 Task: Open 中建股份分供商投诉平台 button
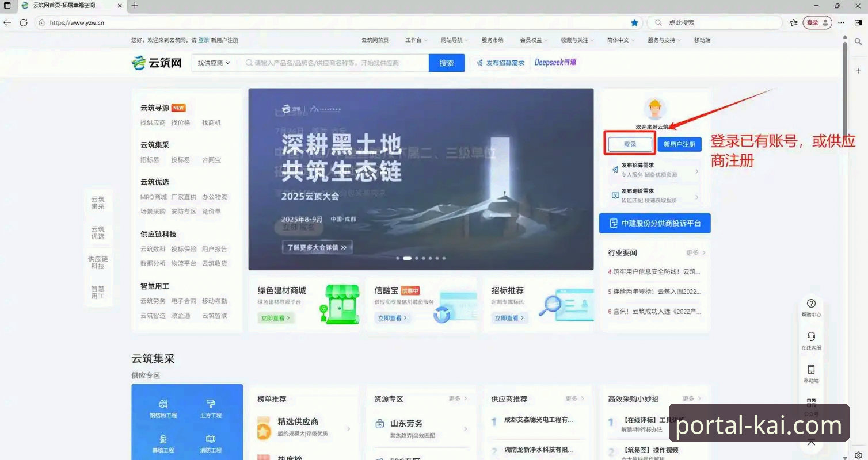pyautogui.click(x=655, y=223)
